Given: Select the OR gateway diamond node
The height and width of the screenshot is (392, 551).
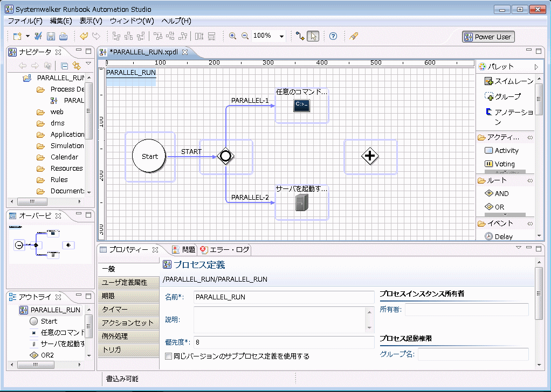Looking at the screenshot, I should click(x=225, y=156).
